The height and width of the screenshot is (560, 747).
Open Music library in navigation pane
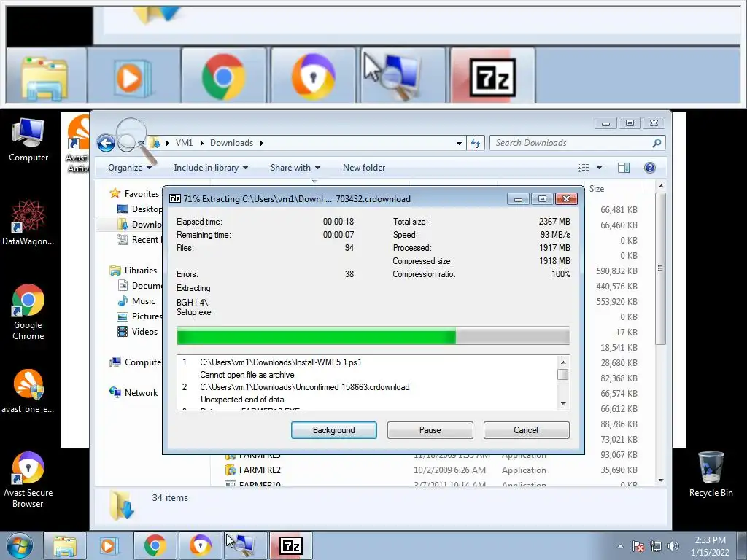[136, 301]
